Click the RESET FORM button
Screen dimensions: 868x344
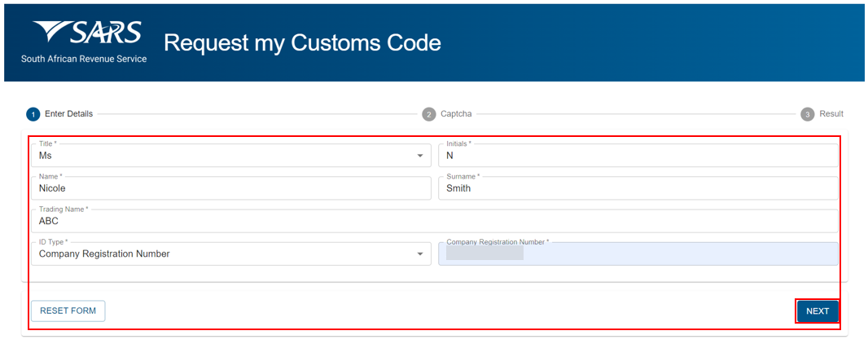[68, 311]
